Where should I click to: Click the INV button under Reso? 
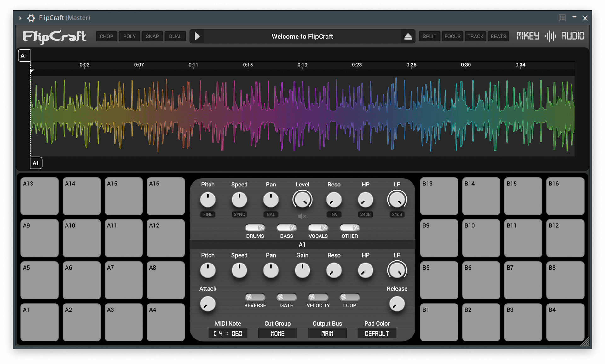point(334,214)
